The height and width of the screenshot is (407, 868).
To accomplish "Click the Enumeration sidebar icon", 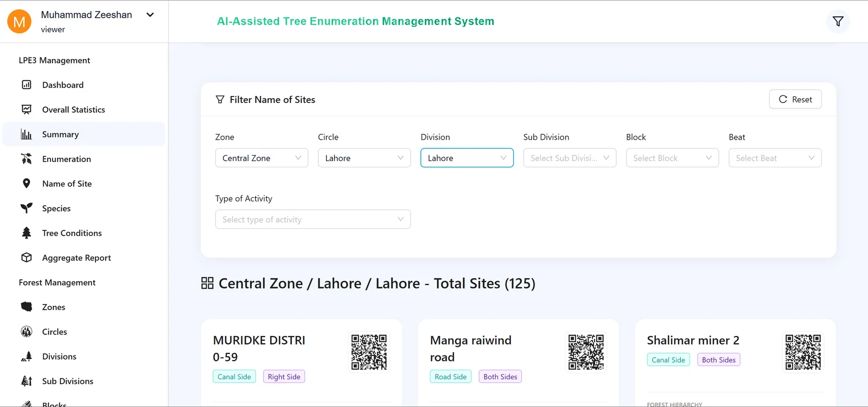I will (x=27, y=159).
